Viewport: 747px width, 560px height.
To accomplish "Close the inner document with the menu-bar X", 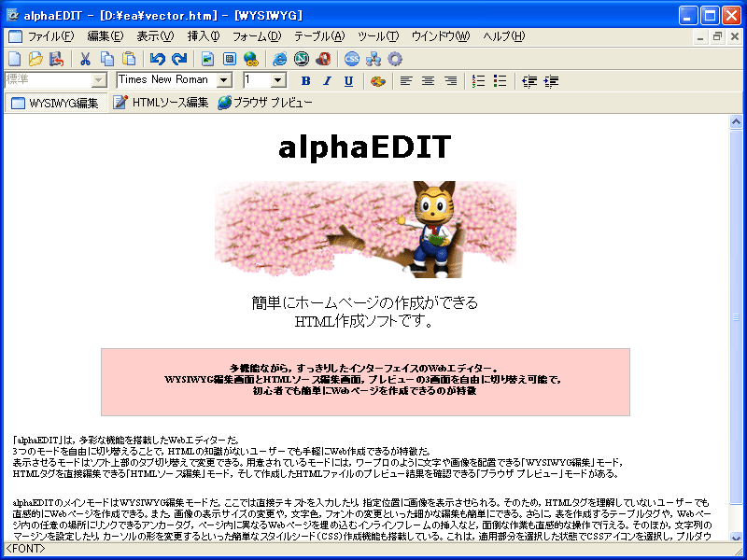I will pyautogui.click(x=735, y=36).
